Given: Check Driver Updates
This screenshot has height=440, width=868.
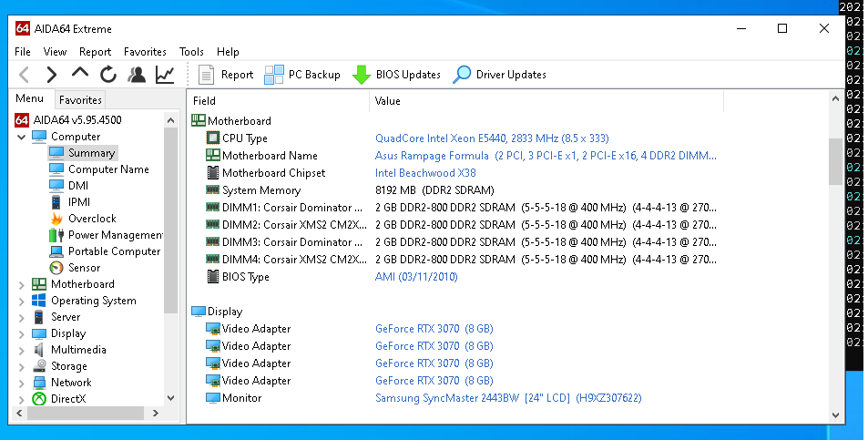Looking at the screenshot, I should [x=499, y=75].
